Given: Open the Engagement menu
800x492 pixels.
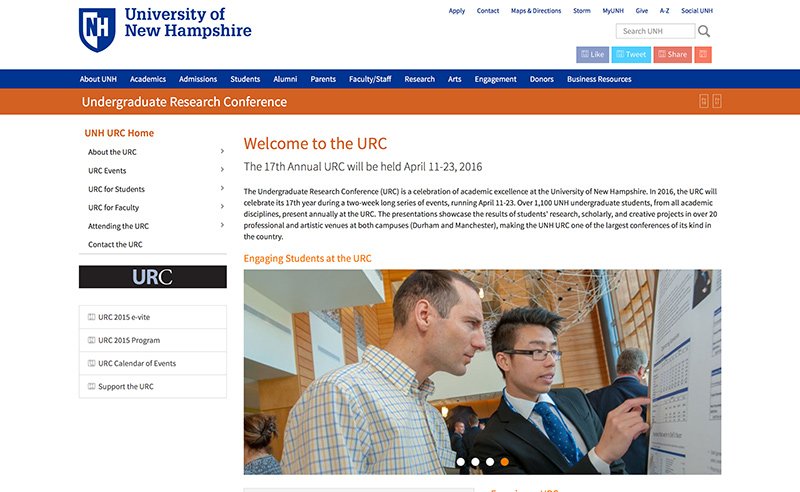Looking at the screenshot, I should coord(495,79).
